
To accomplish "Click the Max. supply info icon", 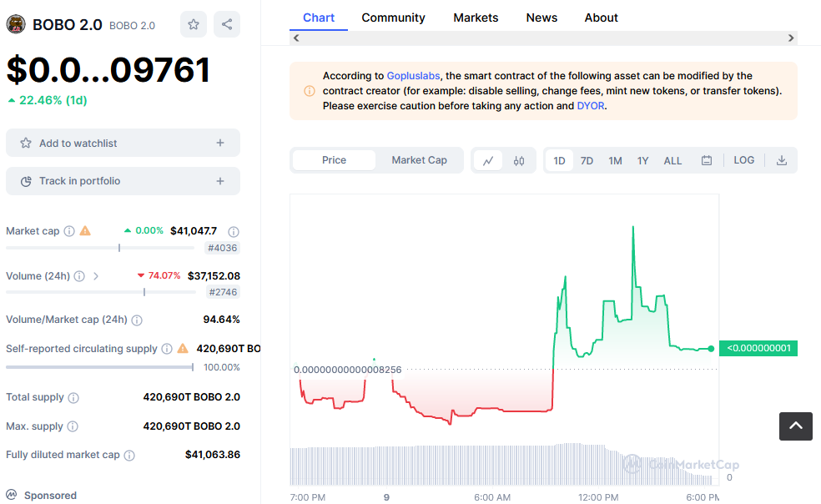I will click(73, 426).
